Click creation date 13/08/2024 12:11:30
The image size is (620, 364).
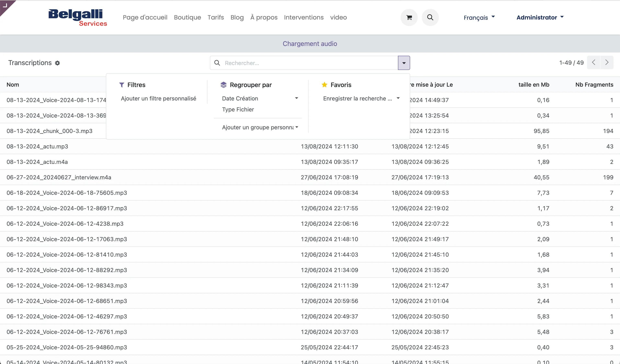[329, 146]
